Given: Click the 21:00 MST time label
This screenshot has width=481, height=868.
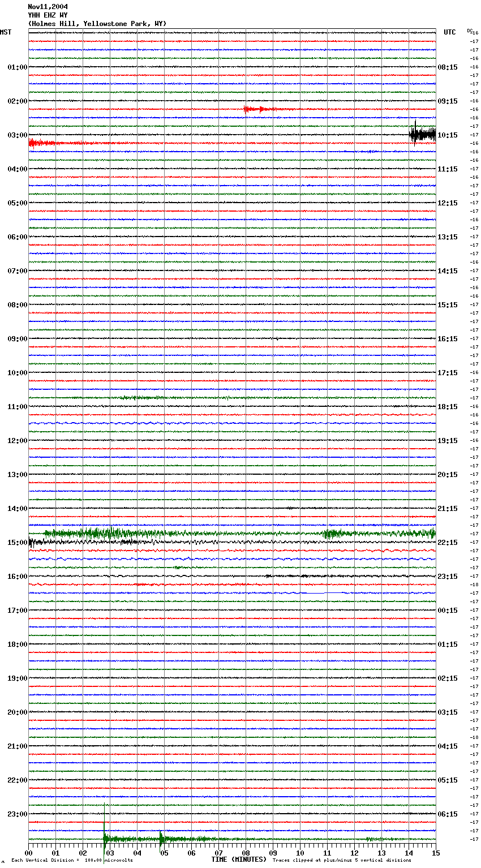Looking at the screenshot, I should pos(18,746).
